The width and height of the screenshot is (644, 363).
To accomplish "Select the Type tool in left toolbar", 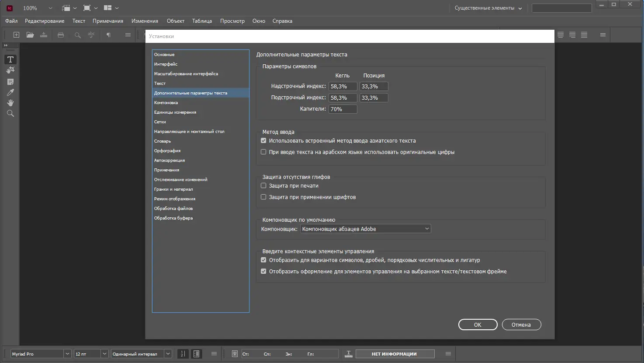I will pos(10,59).
